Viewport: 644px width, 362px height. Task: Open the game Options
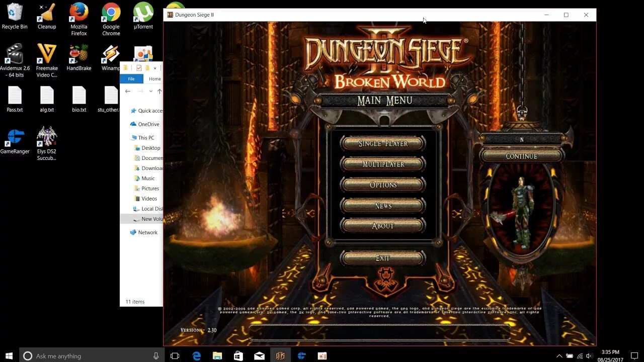[383, 185]
